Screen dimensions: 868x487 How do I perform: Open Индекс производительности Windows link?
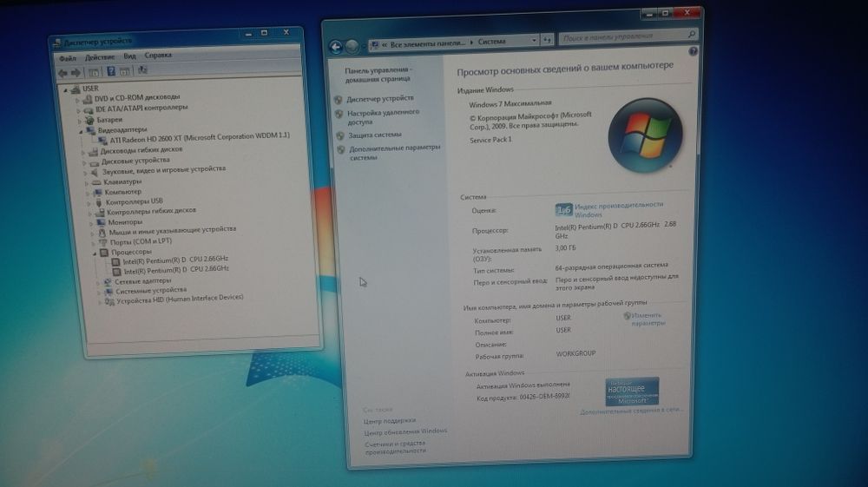click(618, 209)
